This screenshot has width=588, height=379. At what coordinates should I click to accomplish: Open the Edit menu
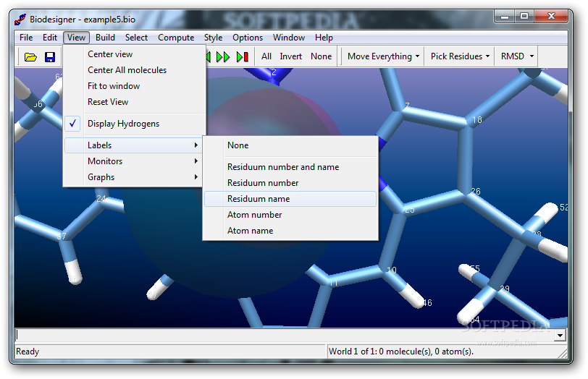coord(49,38)
